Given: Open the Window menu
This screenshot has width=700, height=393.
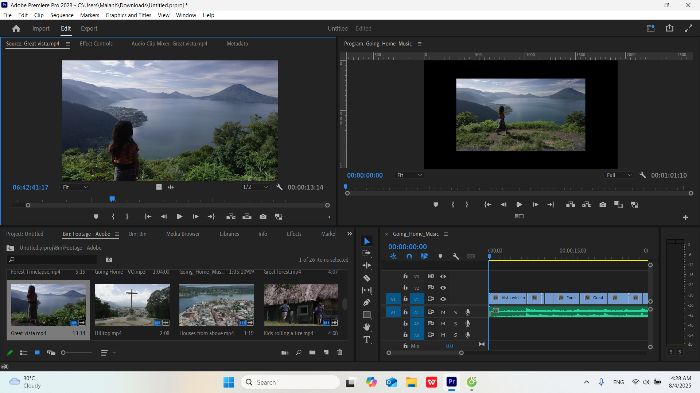Looking at the screenshot, I should 186,15.
